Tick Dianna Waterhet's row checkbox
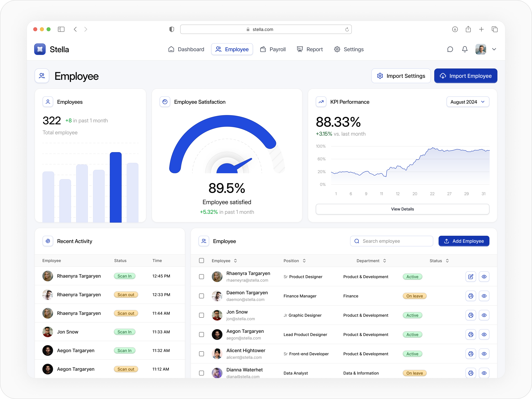The height and width of the screenshot is (399, 532). point(201,373)
